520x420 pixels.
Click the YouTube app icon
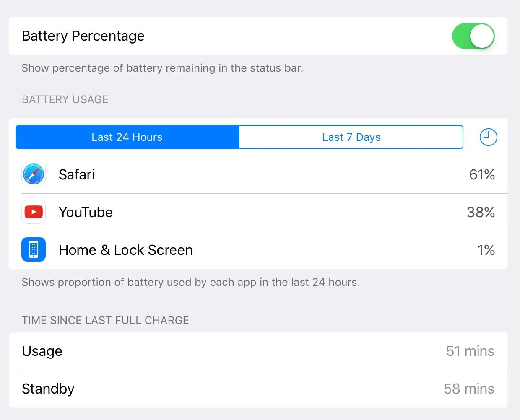(x=34, y=212)
